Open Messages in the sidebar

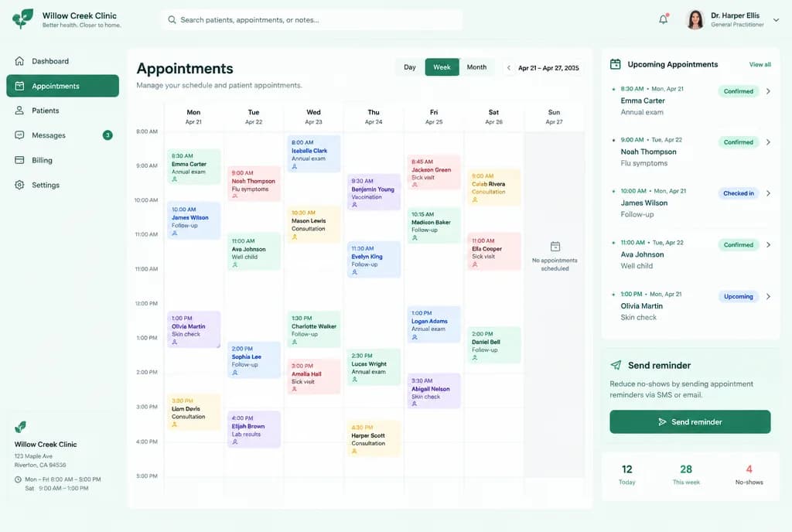pos(63,135)
